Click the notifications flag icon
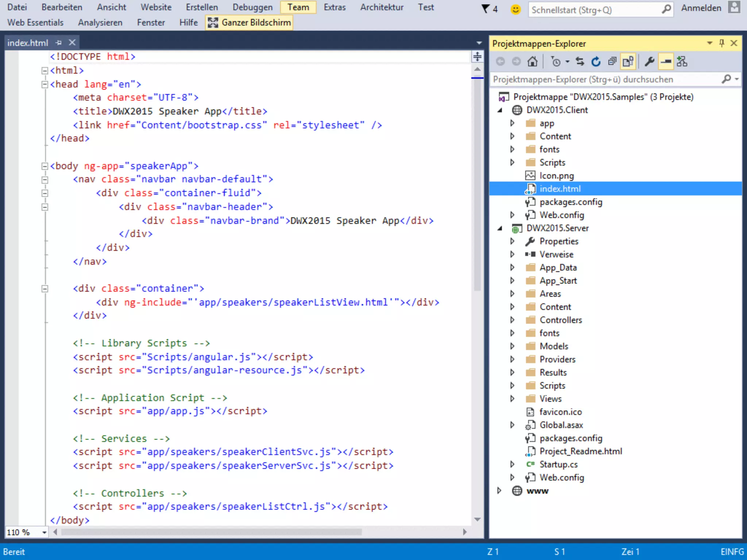 click(486, 9)
